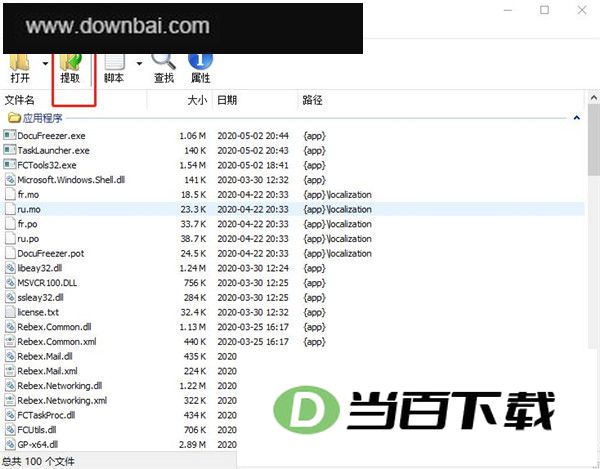The image size is (600, 469).
Task: Select the license.txt file icon
Action: [10, 312]
